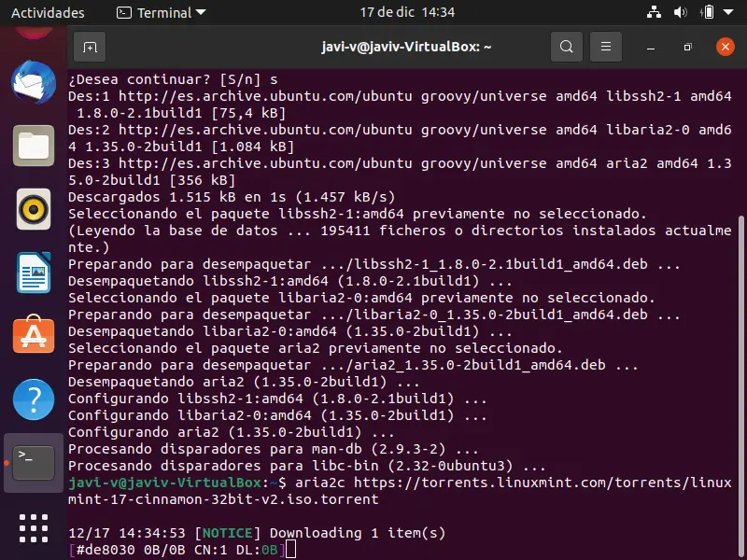
Task: Open a new terminal tab button
Action: (x=90, y=47)
